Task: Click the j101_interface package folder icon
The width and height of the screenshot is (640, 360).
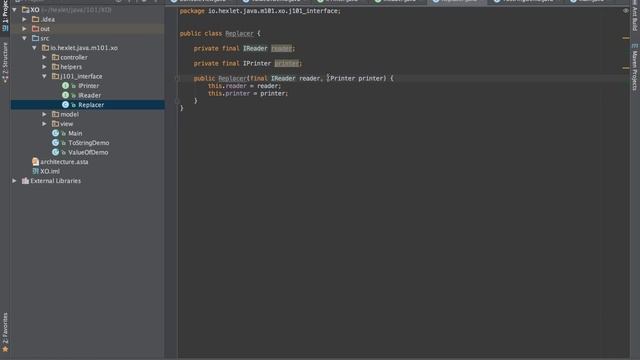Action: pyautogui.click(x=56, y=76)
